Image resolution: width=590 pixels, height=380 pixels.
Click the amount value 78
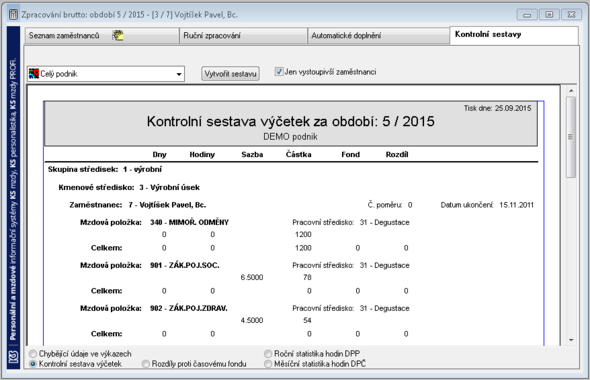[307, 277]
